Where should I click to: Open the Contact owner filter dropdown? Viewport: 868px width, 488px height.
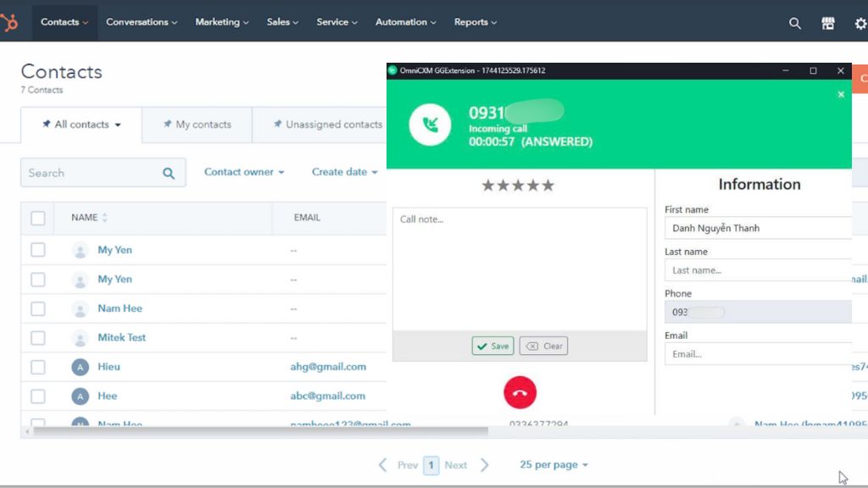(244, 172)
